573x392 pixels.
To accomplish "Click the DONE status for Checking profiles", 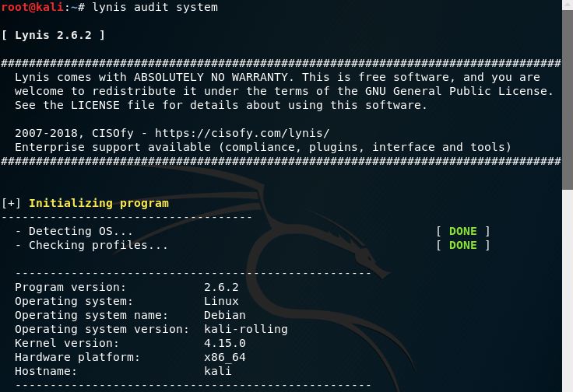I will coord(462,245).
